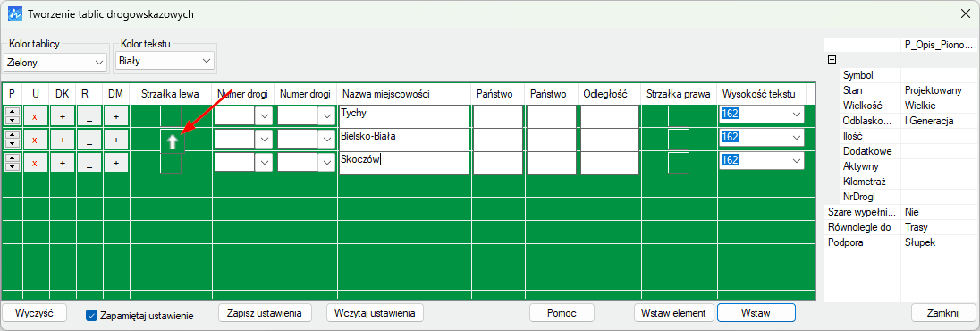The height and width of the screenshot is (331, 980).
Task: Move Tychy row up with P spinner up-arrow
Action: click(x=12, y=112)
